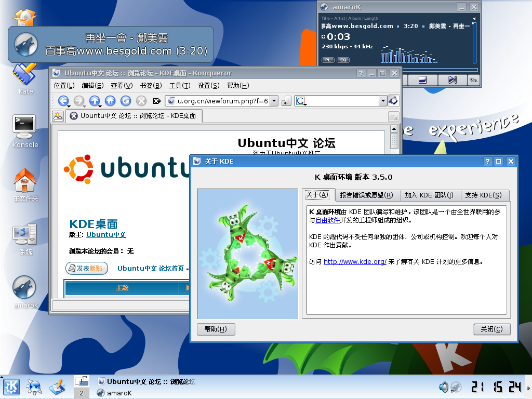Adjust the amaroK vertical volume slider
The image size is (532, 399).
click(x=474, y=43)
